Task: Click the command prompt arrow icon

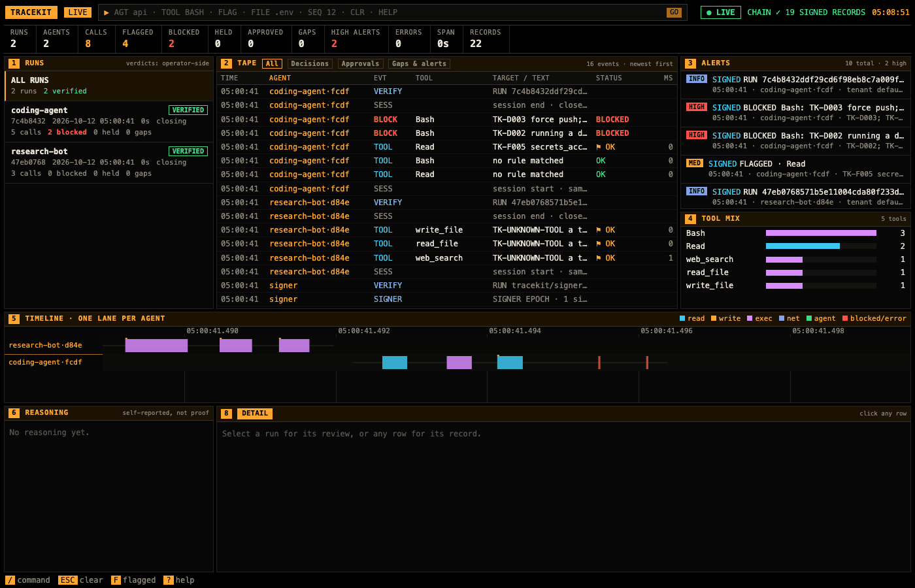Action: coord(107,12)
